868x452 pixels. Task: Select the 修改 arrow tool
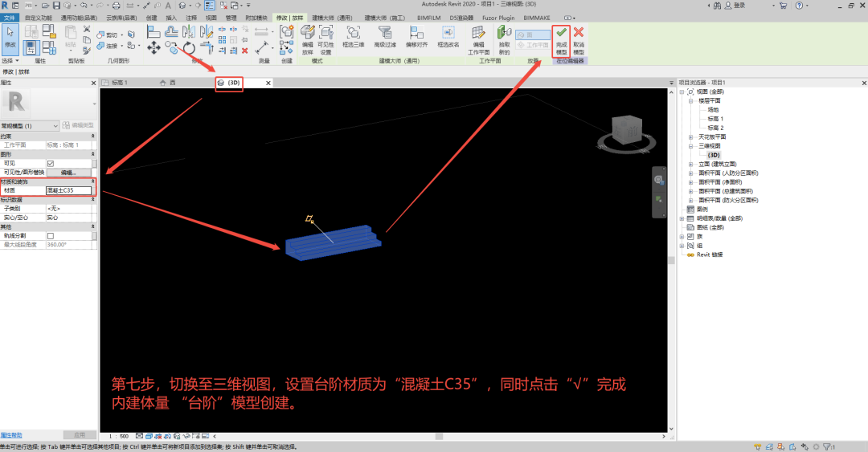pos(10,39)
